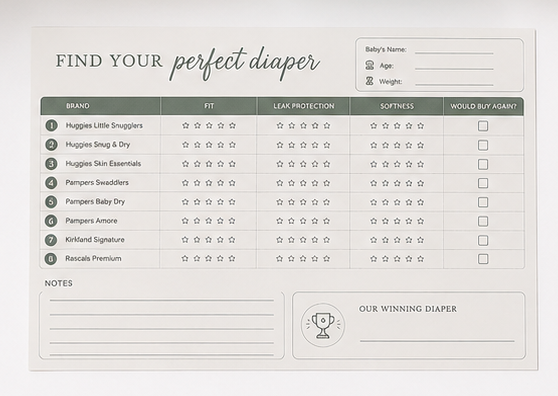Rate Rascals Premium softness first star
Screen dimensions: 558x396
click(373, 259)
